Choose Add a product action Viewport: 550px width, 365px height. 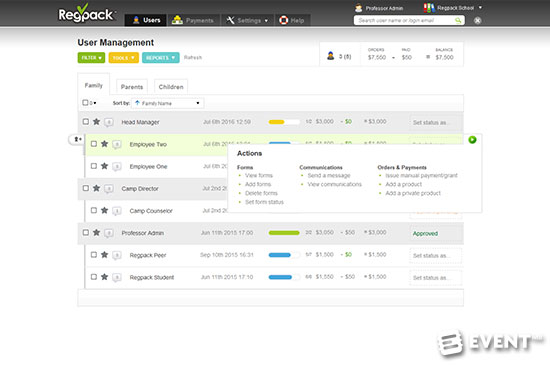404,184
